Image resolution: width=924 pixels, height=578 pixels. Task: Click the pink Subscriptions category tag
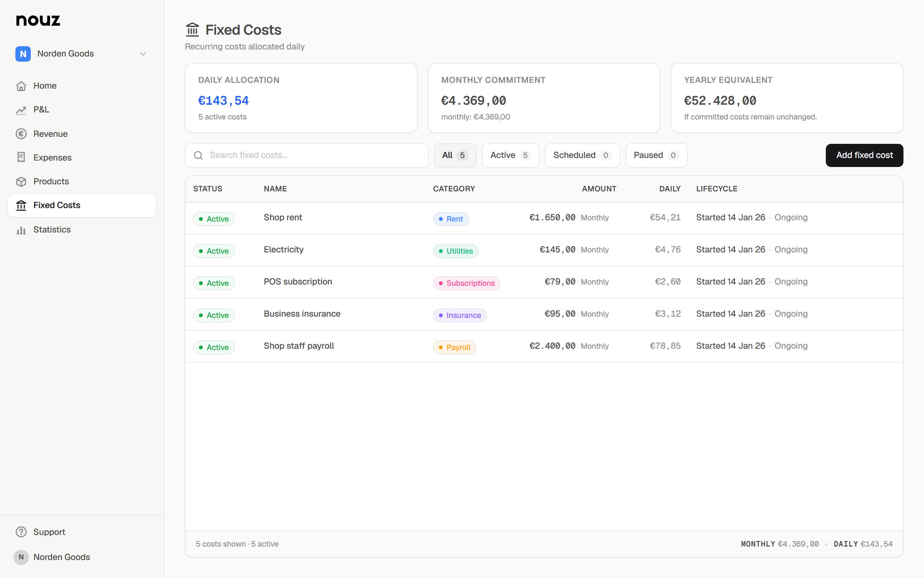[466, 283]
